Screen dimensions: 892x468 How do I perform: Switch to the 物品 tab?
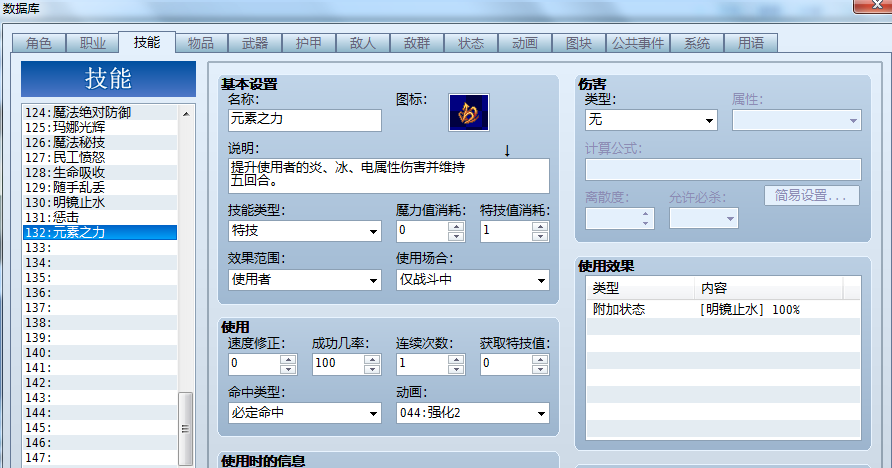[201, 43]
